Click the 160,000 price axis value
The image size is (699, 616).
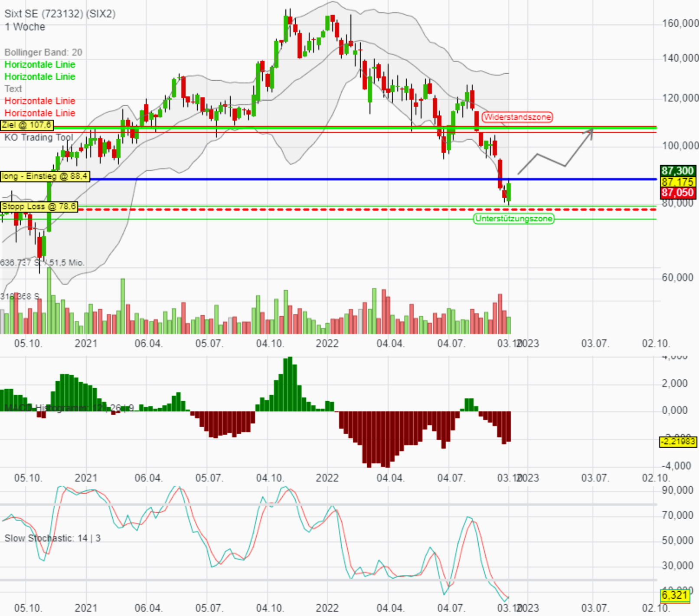(680, 23)
